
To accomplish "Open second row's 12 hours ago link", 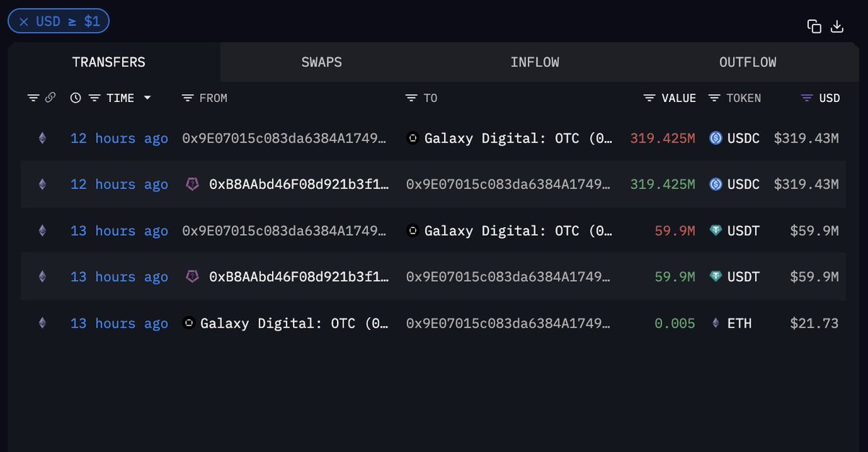I will tap(119, 184).
